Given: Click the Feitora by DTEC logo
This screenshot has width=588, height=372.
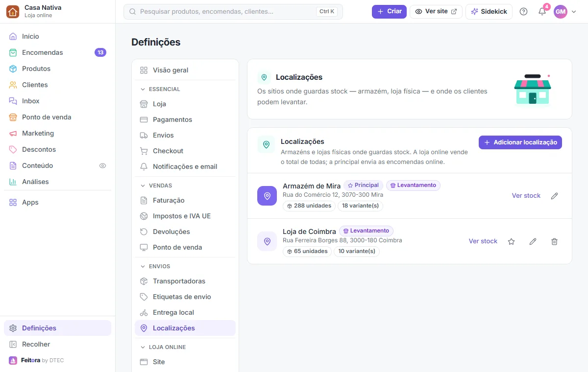Looking at the screenshot, I should pos(36,360).
